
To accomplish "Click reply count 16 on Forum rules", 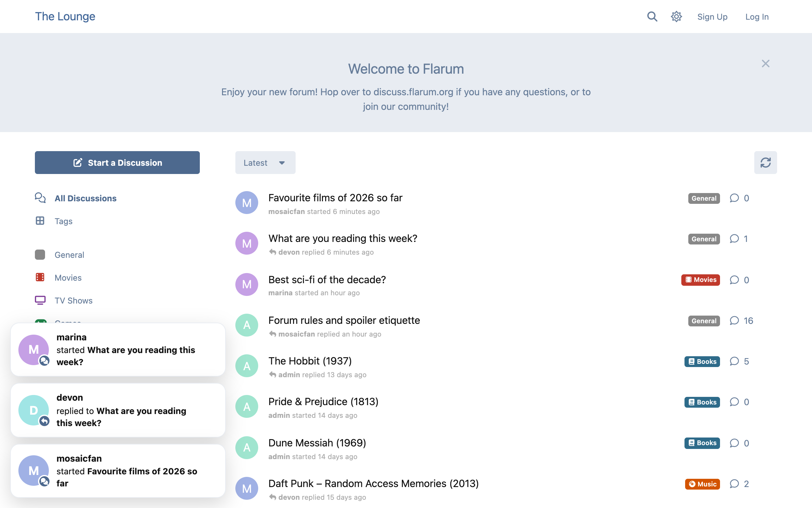I will point(741,321).
